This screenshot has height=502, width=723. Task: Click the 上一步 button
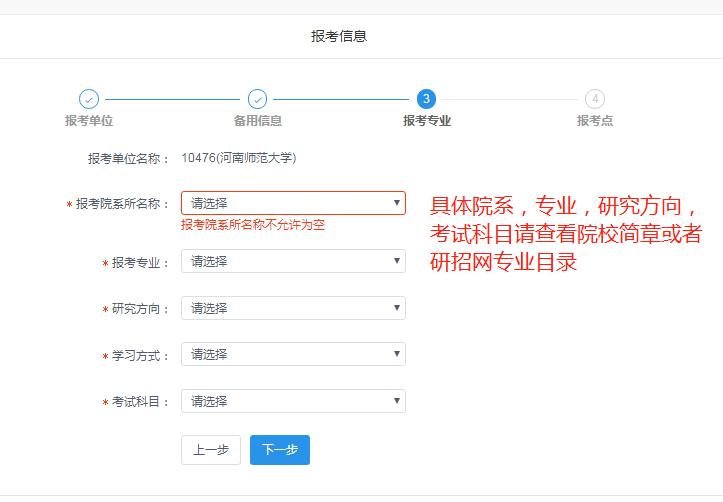pyautogui.click(x=211, y=450)
